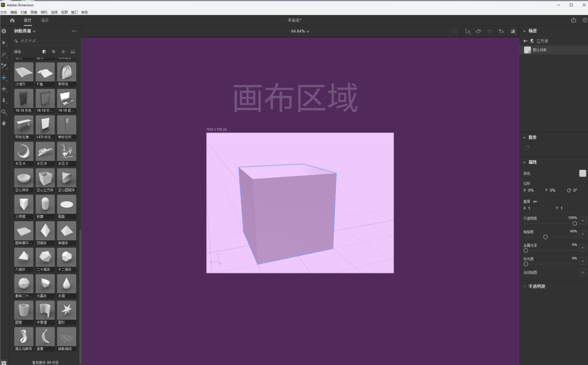Click the grid view toggle above the canvas
The image size is (588, 365).
pos(456,31)
